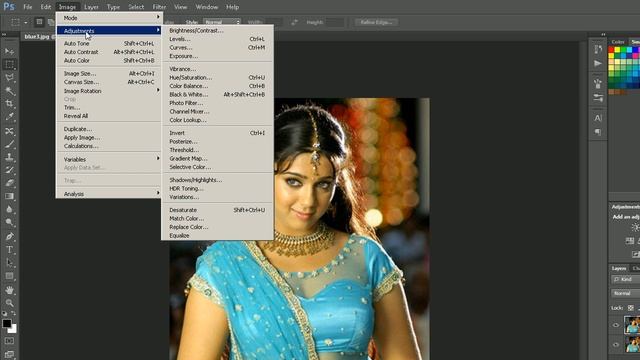Pick the yellow swatch in Swatches panel

pyautogui.click(x=617, y=50)
